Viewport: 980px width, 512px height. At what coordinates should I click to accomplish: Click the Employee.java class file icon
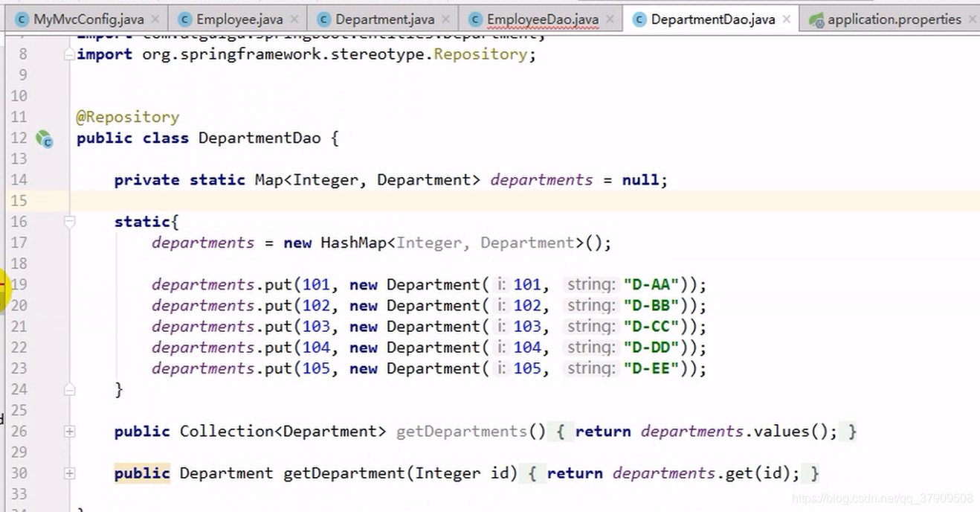(x=184, y=19)
